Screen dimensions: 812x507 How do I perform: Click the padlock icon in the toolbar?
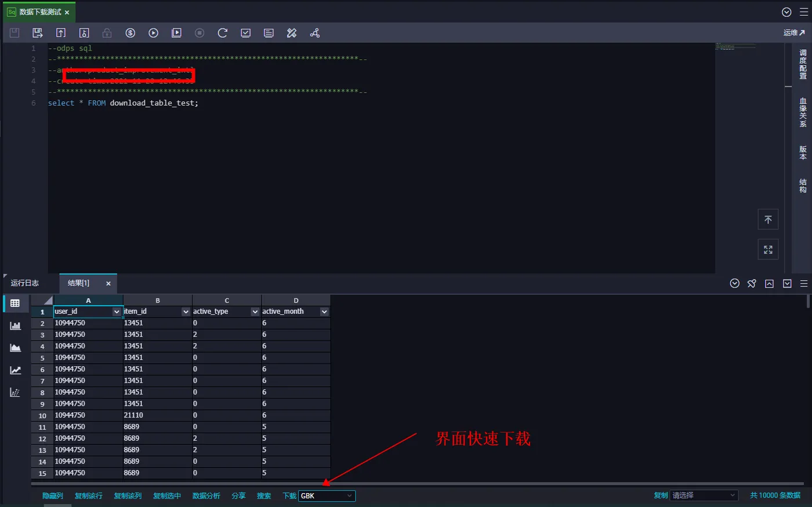point(107,33)
